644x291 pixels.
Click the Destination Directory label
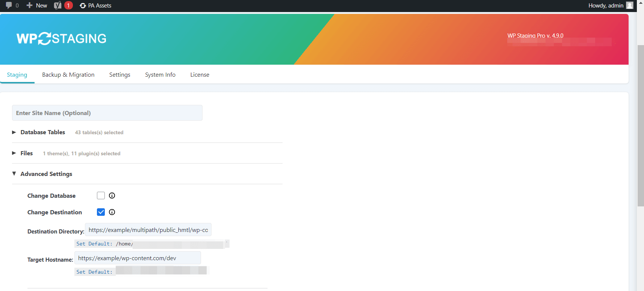56,231
